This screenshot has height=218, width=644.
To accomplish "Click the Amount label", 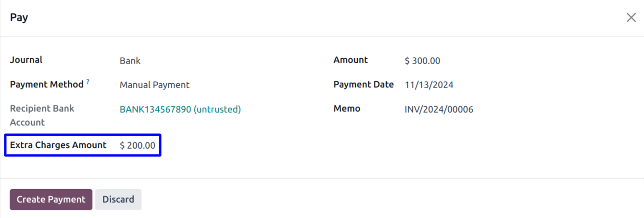I will 351,60.
